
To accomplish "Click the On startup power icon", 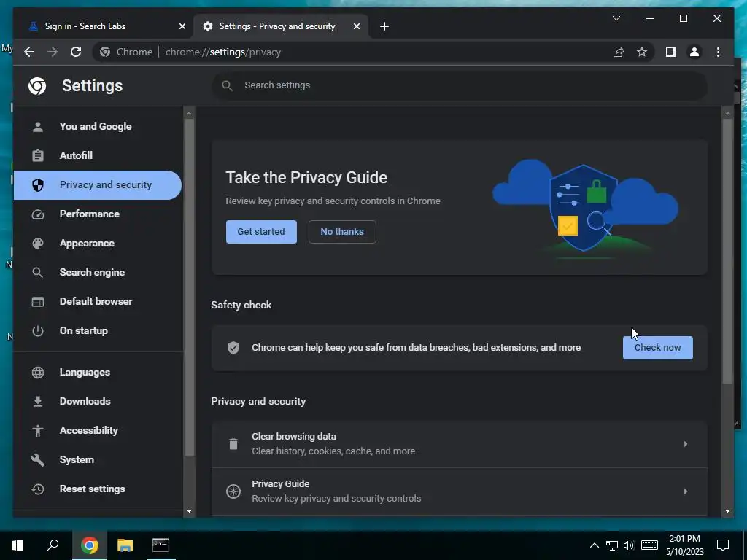I will point(38,330).
